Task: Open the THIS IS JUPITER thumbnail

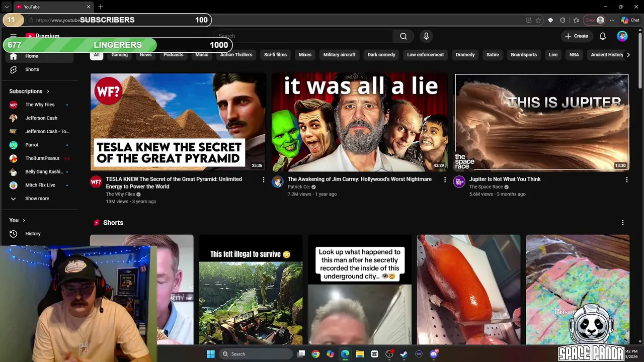Action: 541,122
